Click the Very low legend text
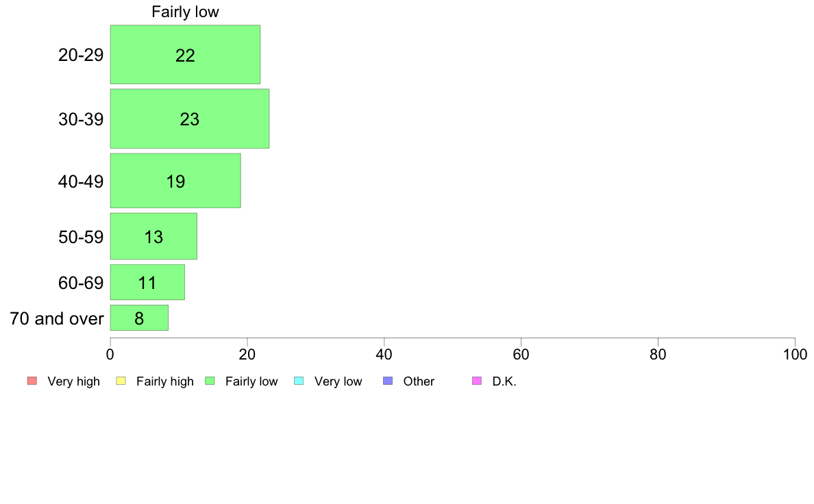The width and height of the screenshot is (814, 504). click(x=338, y=381)
